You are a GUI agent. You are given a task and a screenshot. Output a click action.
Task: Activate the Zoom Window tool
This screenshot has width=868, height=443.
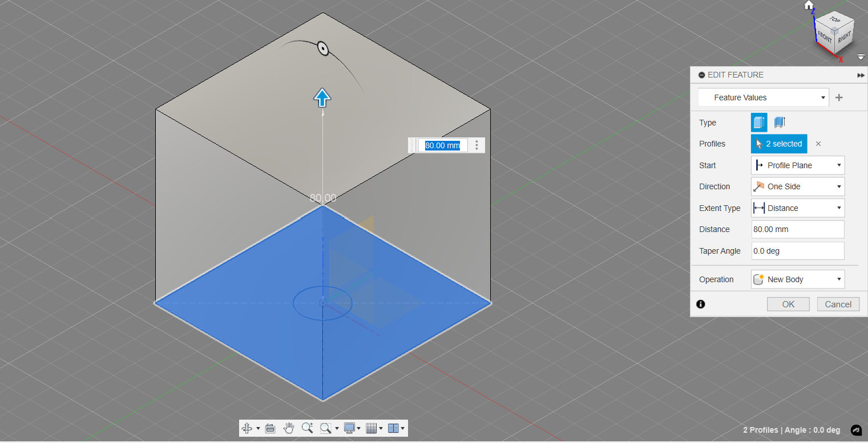[x=326, y=428]
